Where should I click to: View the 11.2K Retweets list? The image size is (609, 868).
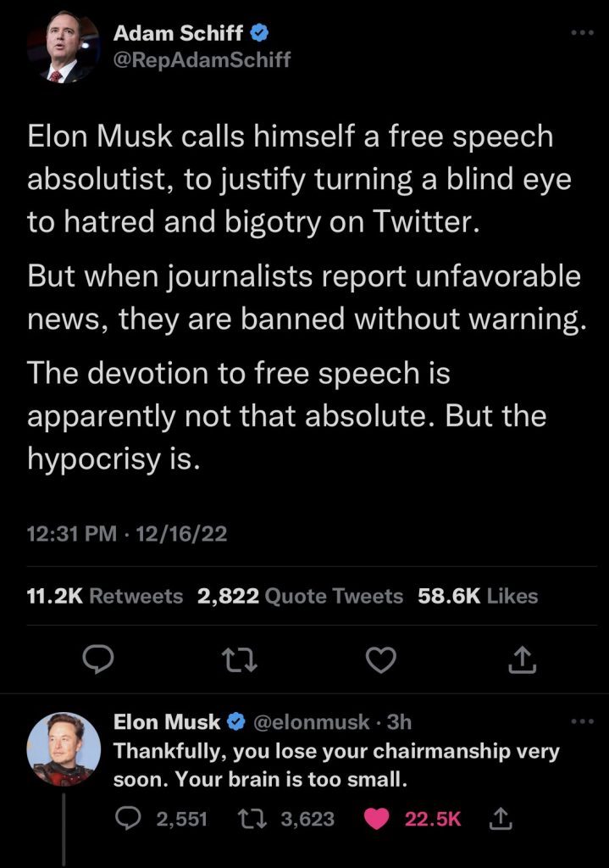click(105, 596)
